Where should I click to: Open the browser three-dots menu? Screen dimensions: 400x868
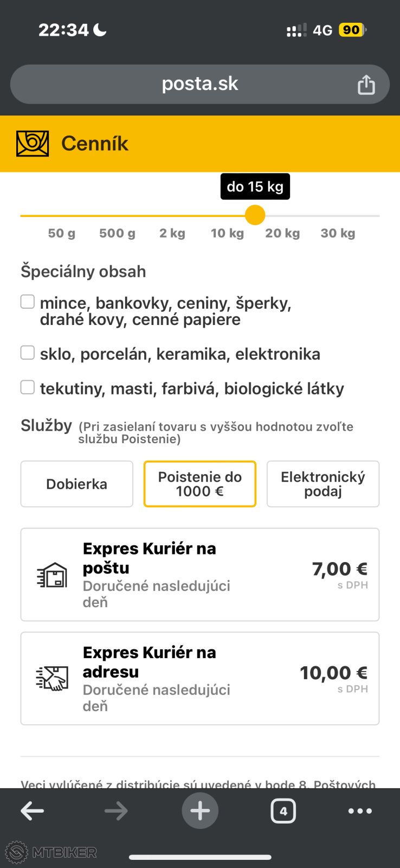360,811
